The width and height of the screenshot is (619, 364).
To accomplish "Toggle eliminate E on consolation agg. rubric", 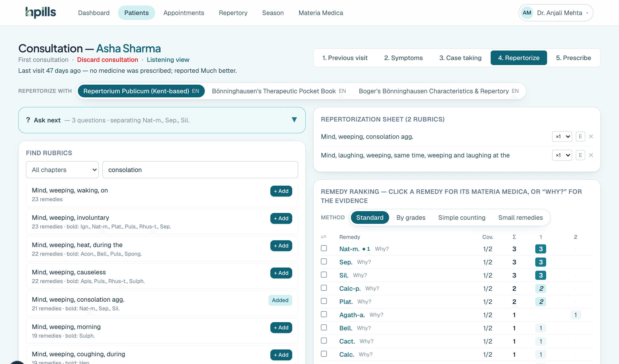I will 580,136.
